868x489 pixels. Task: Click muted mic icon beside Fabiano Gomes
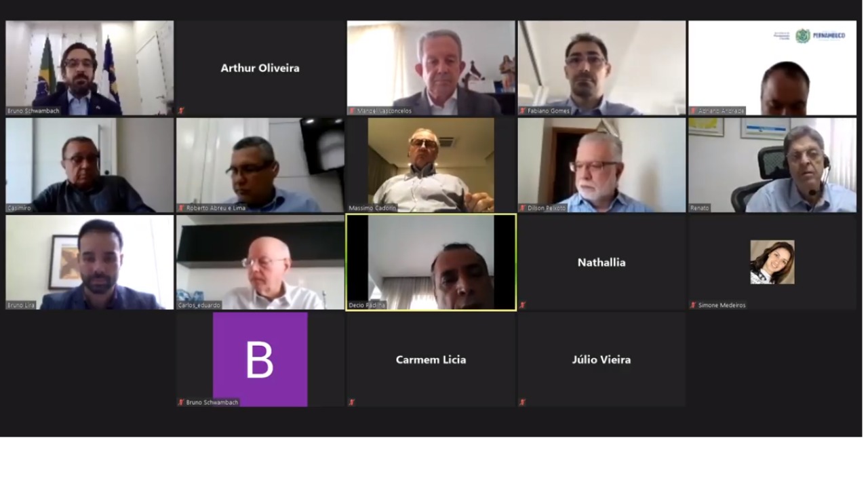[x=523, y=111]
